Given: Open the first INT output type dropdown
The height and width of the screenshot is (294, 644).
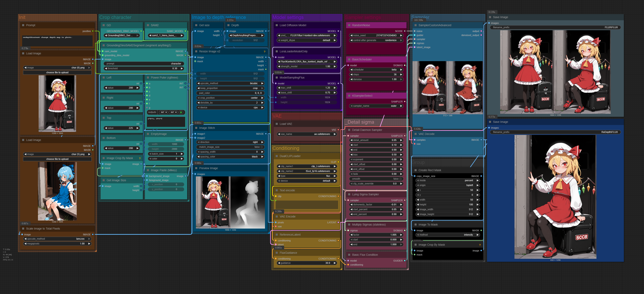Looking at the screenshot, I should [x=164, y=112].
